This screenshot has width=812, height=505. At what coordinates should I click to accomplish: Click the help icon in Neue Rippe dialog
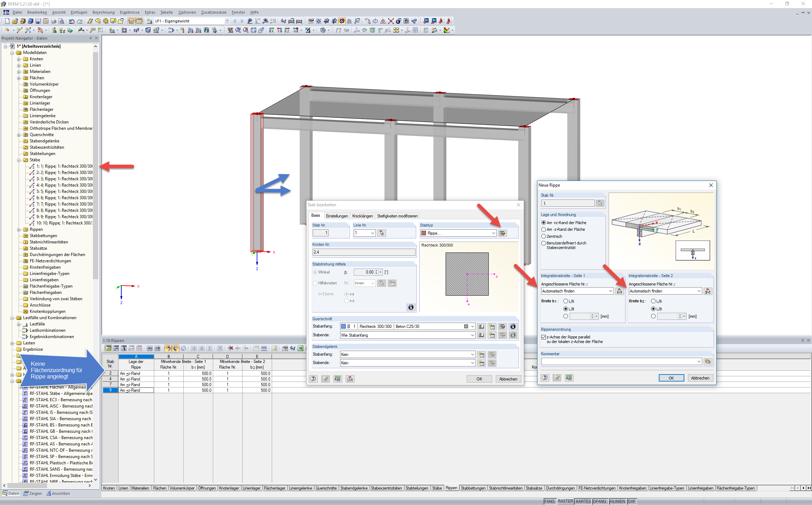(x=545, y=378)
